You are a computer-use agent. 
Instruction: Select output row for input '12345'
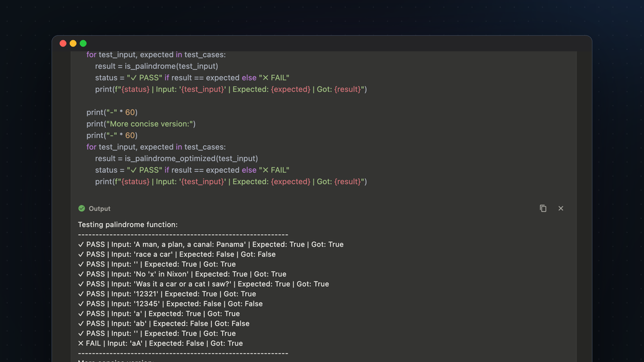click(x=170, y=304)
